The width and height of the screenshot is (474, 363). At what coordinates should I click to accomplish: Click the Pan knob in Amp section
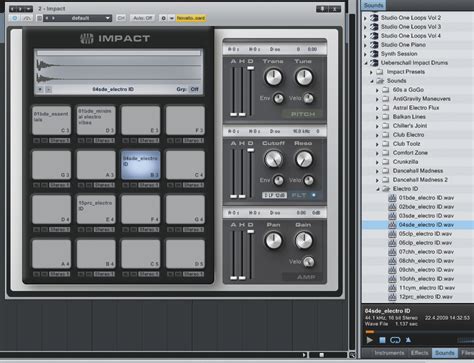tap(273, 241)
